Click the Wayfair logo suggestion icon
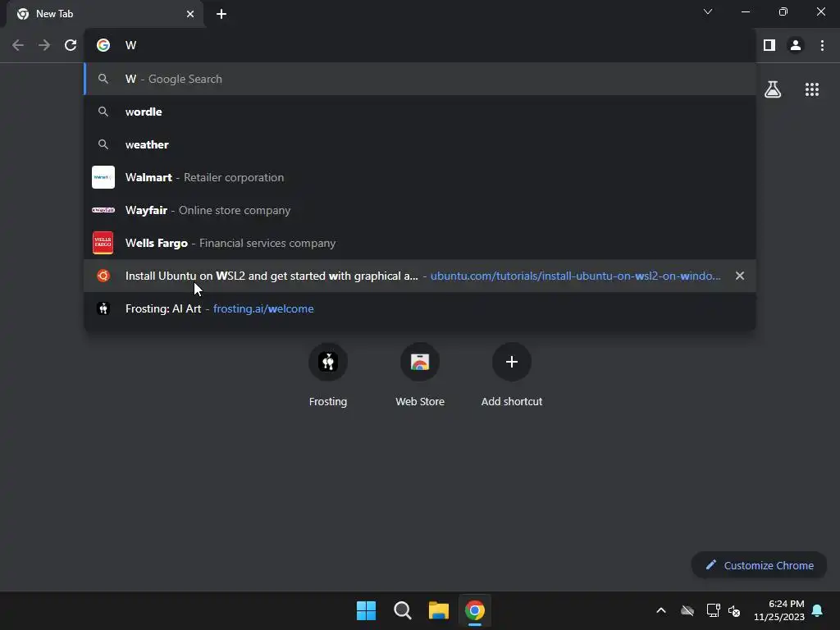Screen dimensions: 840x630 click(103, 210)
